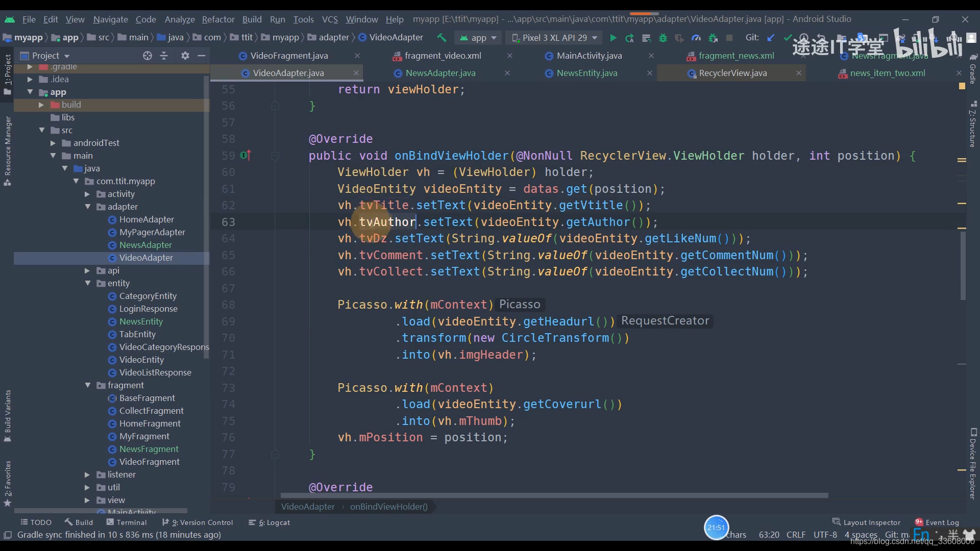Close the VideoAdapter.java tab
This screenshot has height=551, width=980.
[356, 73]
